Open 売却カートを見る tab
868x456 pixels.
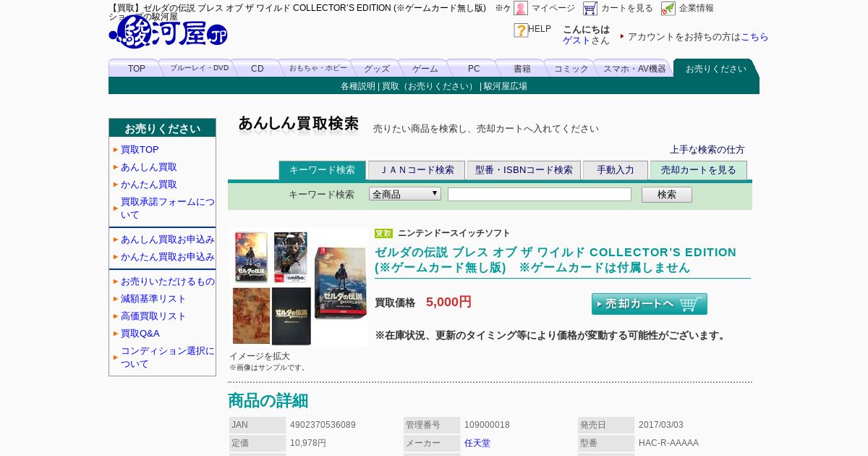[699, 170]
